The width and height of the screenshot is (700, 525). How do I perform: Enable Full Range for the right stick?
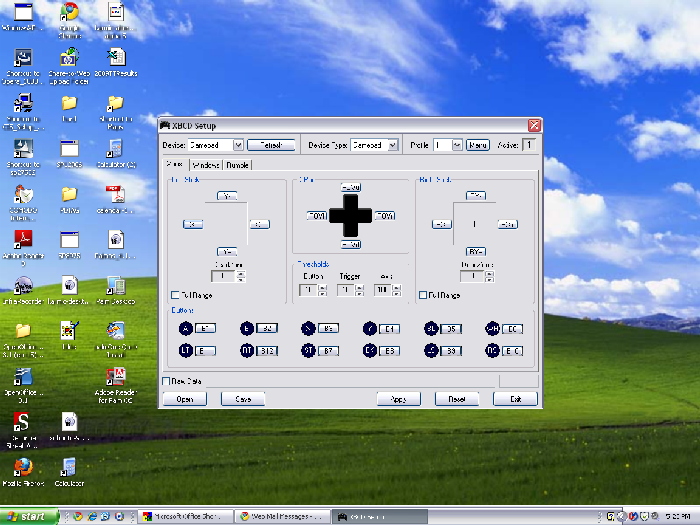pyautogui.click(x=421, y=295)
